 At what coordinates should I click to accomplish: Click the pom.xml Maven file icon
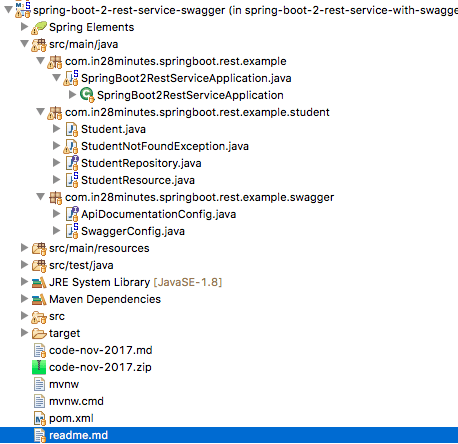tap(39, 418)
